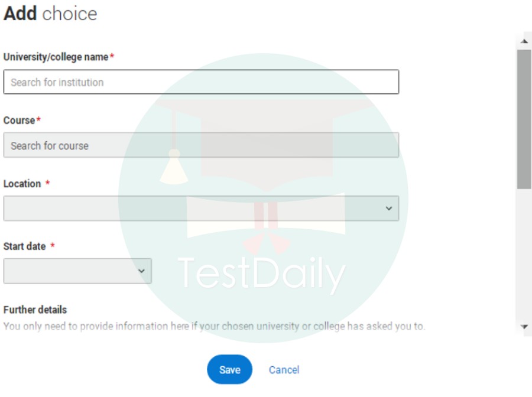The height and width of the screenshot is (397, 532).
Task: Click the chevron arrow in the Location box
Action: tap(388, 209)
